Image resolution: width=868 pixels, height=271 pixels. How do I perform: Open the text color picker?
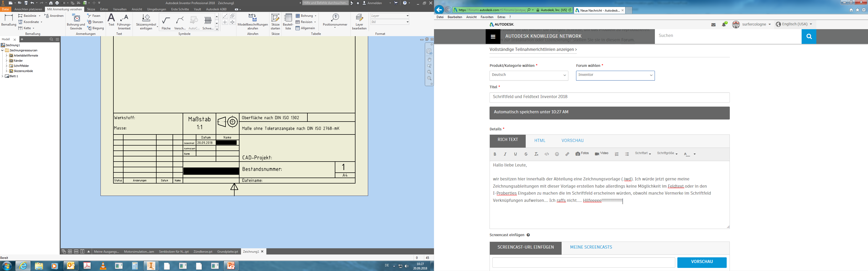[689, 154]
